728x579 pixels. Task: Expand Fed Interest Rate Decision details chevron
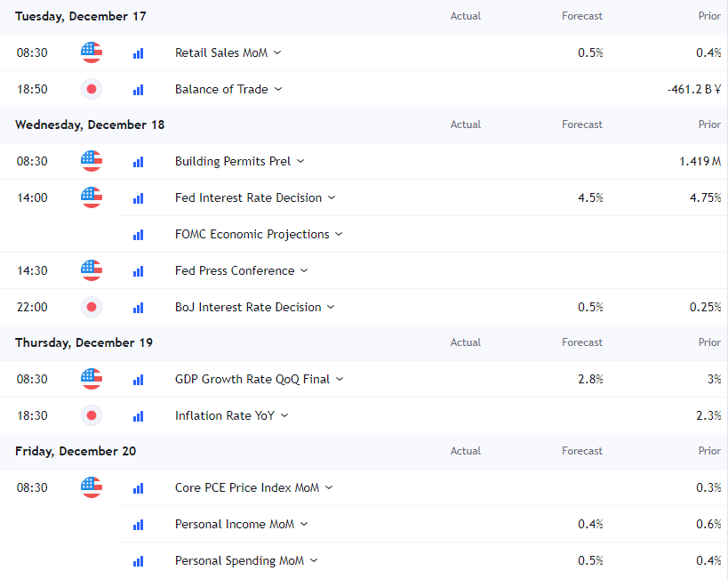coord(332,197)
